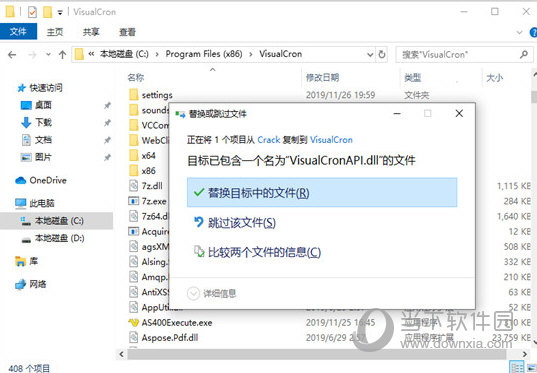The width and height of the screenshot is (537, 373).
Task: Click quick access properties checkmark icon
Action: click(x=32, y=12)
